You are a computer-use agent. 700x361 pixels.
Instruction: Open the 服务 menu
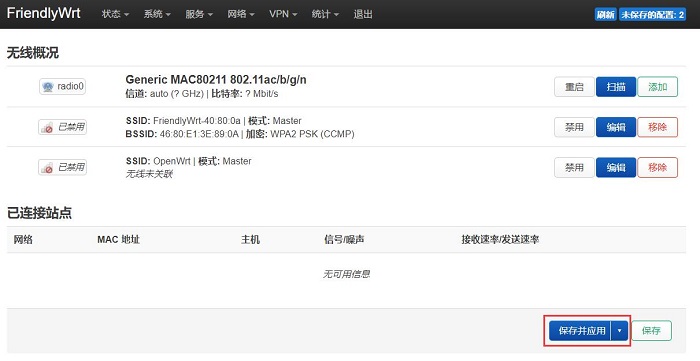pyautogui.click(x=199, y=14)
